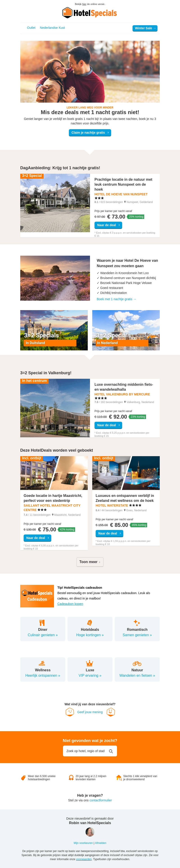Follow the Cadeaubon kopen link
180x868 pixels.
pos(70,604)
